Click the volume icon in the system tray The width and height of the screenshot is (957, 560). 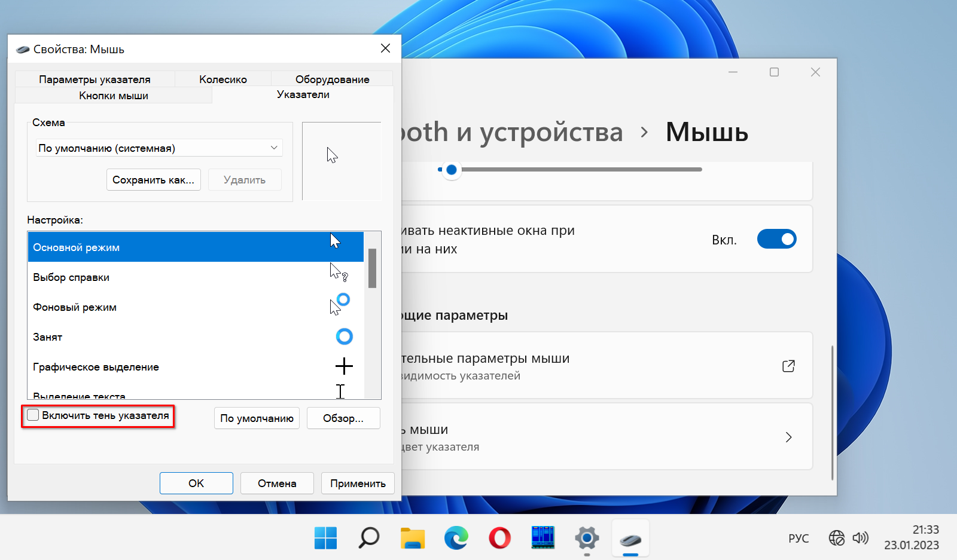pyautogui.click(x=861, y=538)
